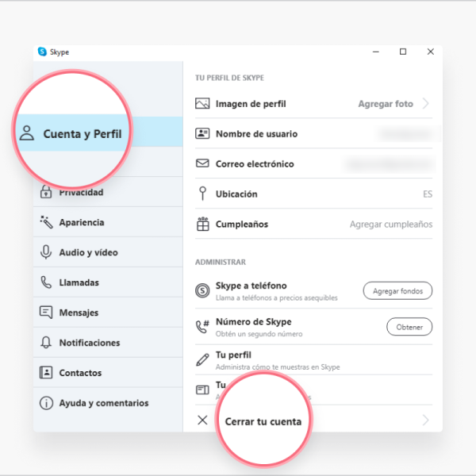
Task: Click the bell icon for Notificaciones
Action: tap(46, 343)
